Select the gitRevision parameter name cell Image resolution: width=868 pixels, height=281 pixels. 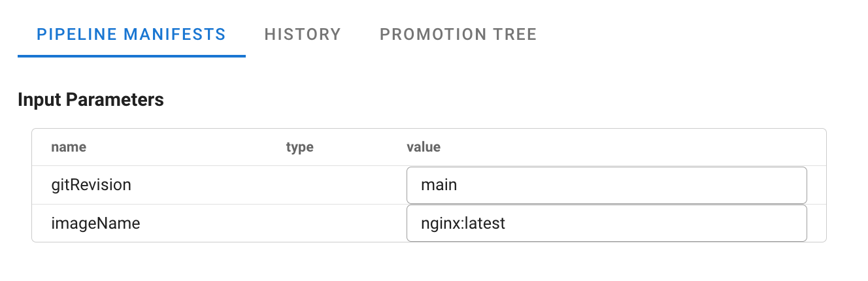[92, 185]
